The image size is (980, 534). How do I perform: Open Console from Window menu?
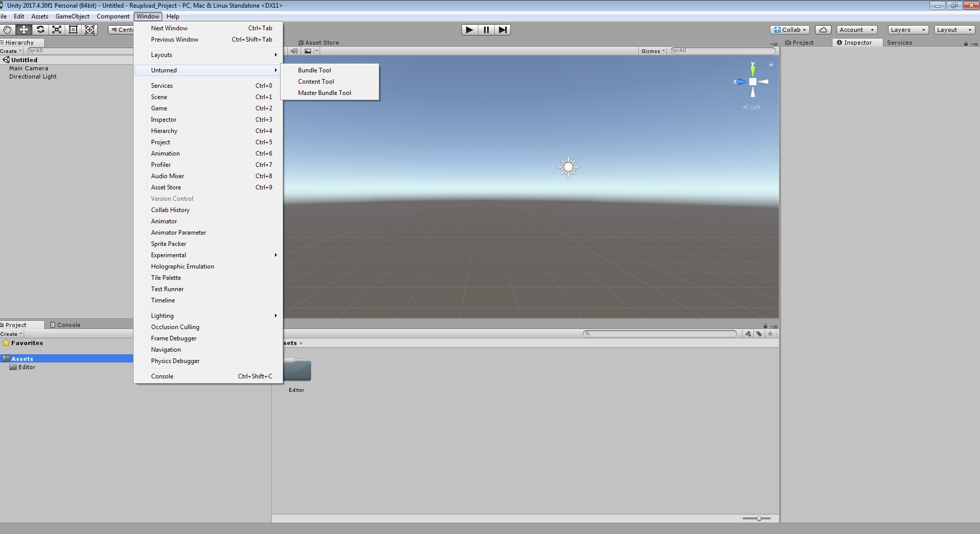pyautogui.click(x=208, y=376)
